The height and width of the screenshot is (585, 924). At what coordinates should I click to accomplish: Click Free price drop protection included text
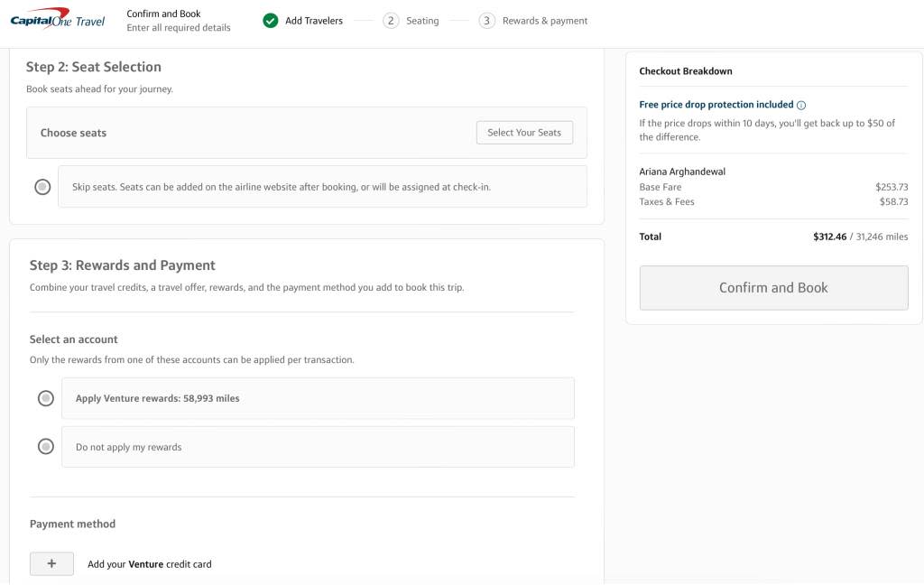coord(716,105)
